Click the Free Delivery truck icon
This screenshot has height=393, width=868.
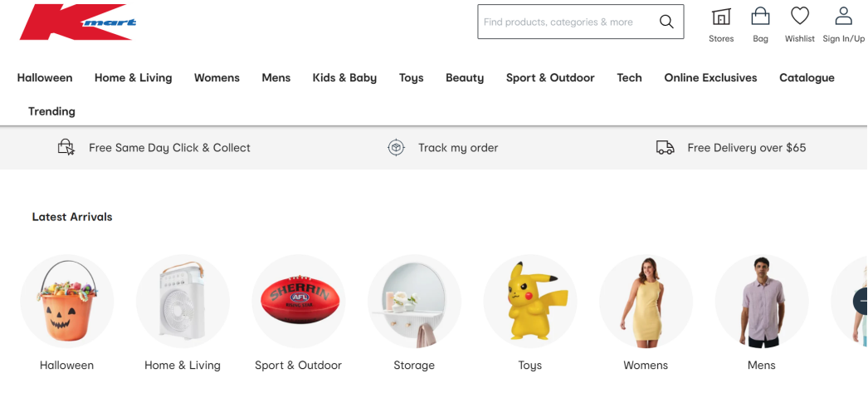[665, 148]
